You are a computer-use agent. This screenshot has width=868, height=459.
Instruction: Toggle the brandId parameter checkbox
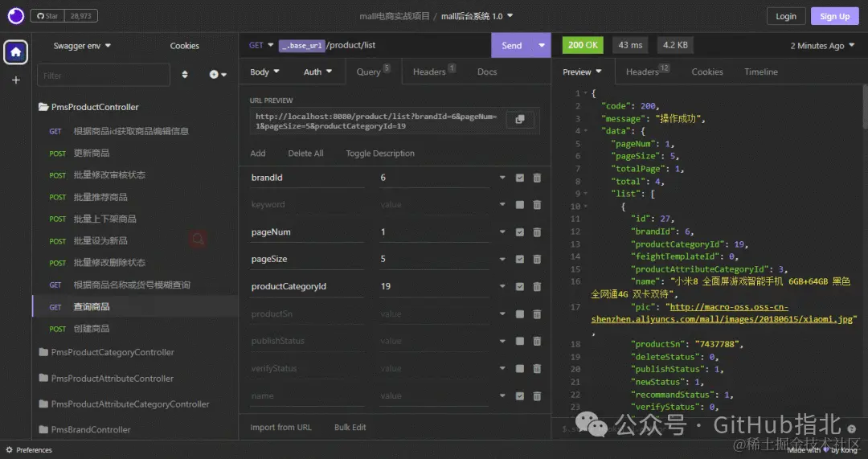(x=520, y=178)
